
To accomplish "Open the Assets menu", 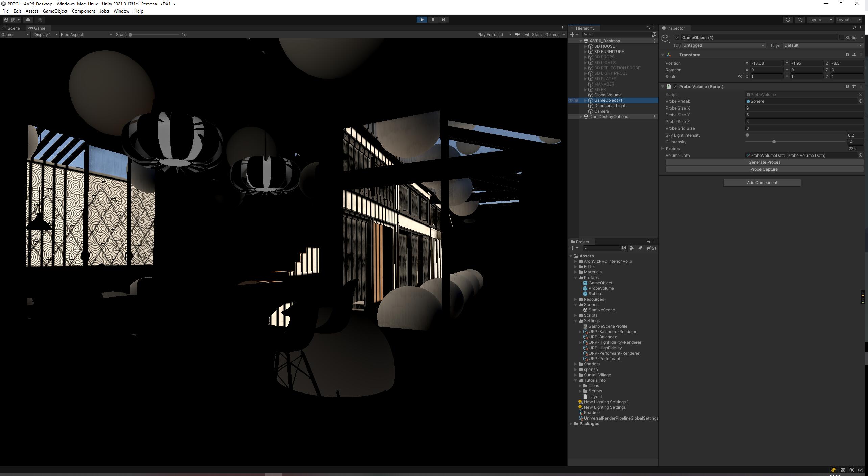I will coord(32,11).
